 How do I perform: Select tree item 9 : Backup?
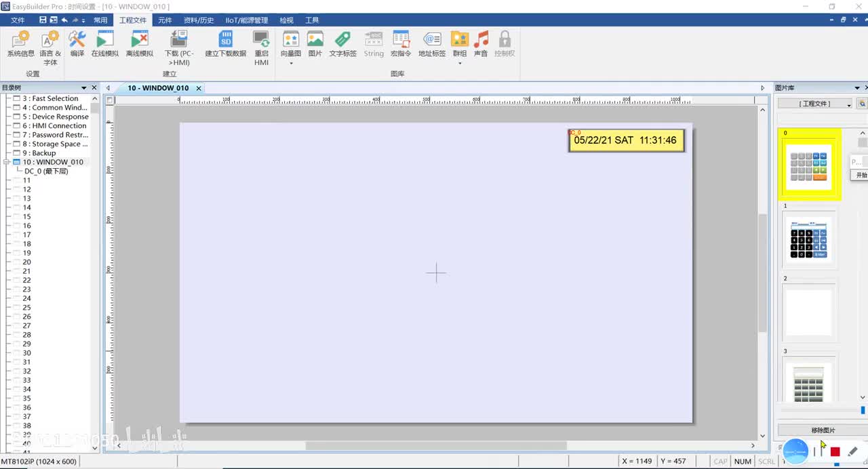[x=39, y=153]
